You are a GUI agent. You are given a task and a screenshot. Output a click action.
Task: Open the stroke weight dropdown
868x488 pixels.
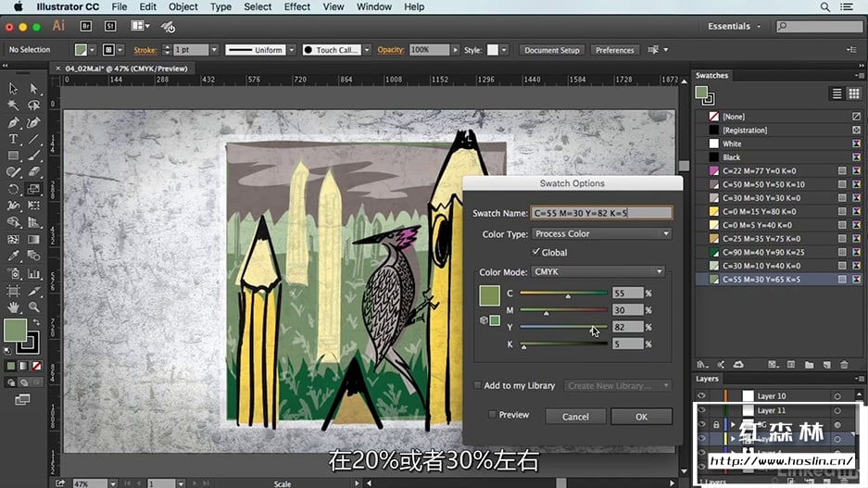click(x=214, y=50)
